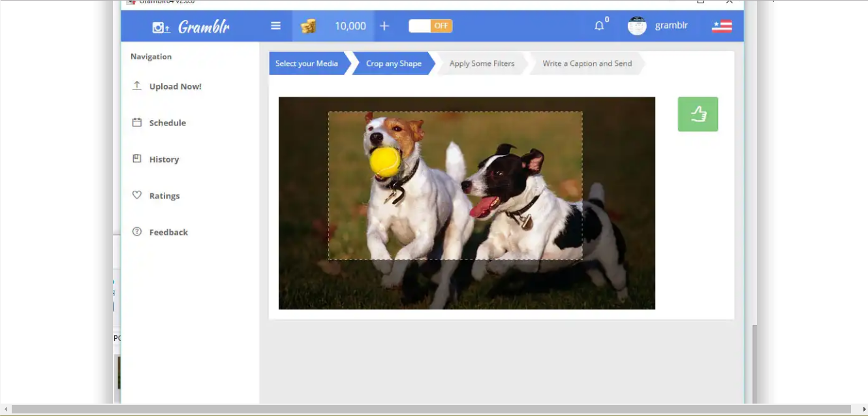This screenshot has width=868, height=416.
Task: Open Upload Now! in navigation
Action: click(175, 86)
